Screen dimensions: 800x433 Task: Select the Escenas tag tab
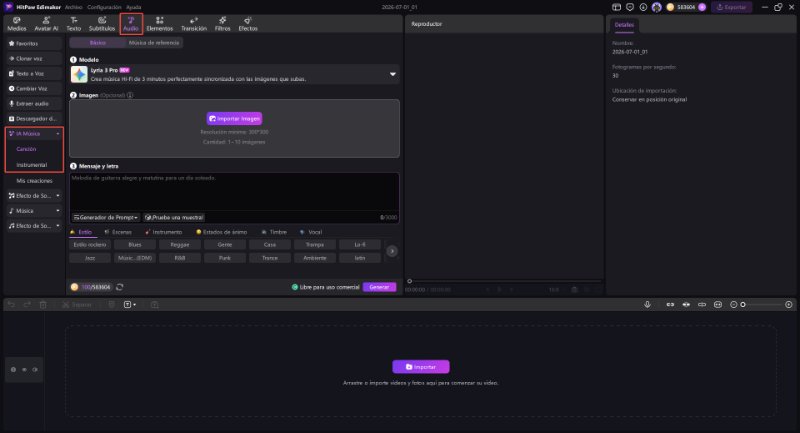118,232
